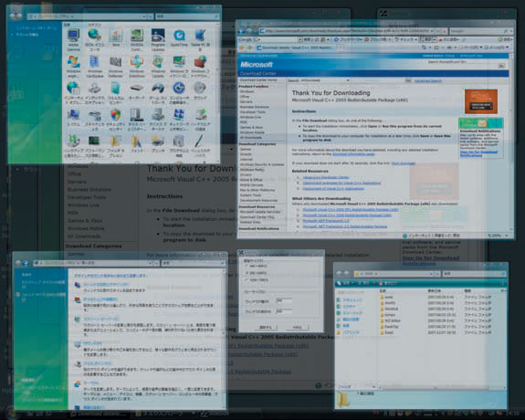This screenshot has height=420, width=525.
Task: Click the right button in the small dialog
Action: tap(297, 327)
